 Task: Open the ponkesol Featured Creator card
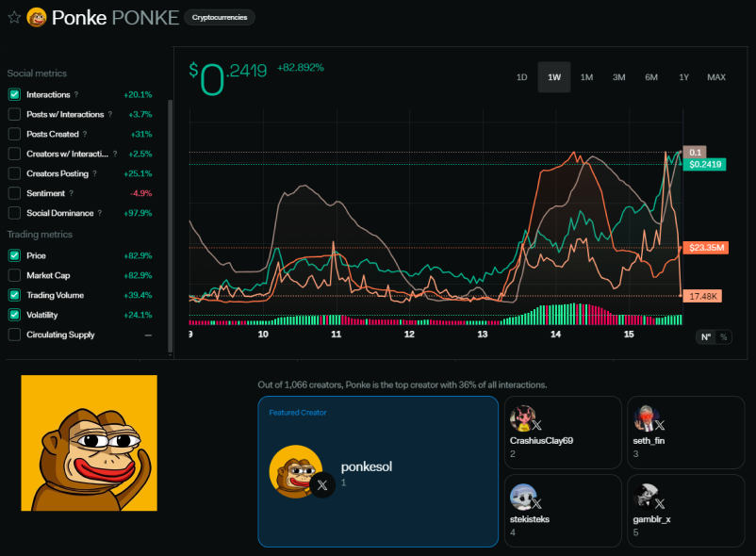click(x=378, y=472)
